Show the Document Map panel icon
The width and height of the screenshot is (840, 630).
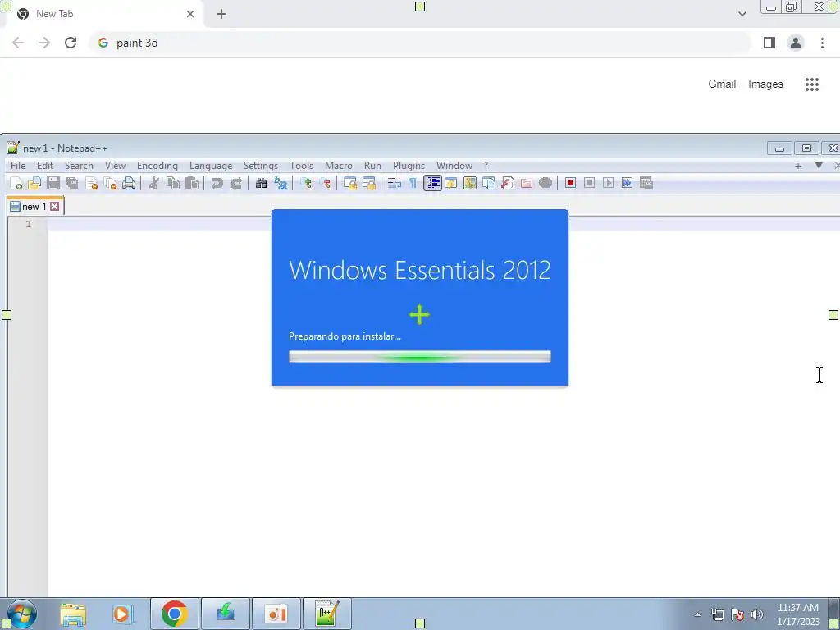[x=470, y=183]
